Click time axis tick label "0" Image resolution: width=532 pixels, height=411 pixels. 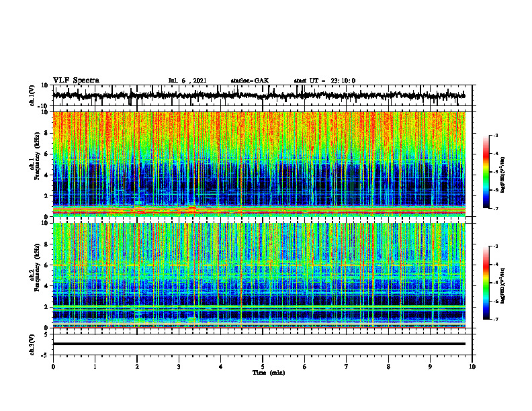(x=53, y=367)
